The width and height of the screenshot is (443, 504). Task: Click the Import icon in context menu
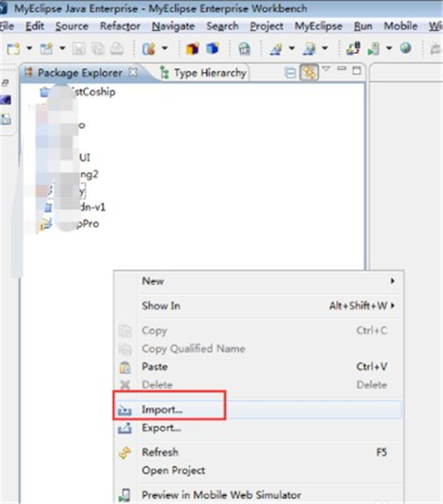tap(126, 410)
